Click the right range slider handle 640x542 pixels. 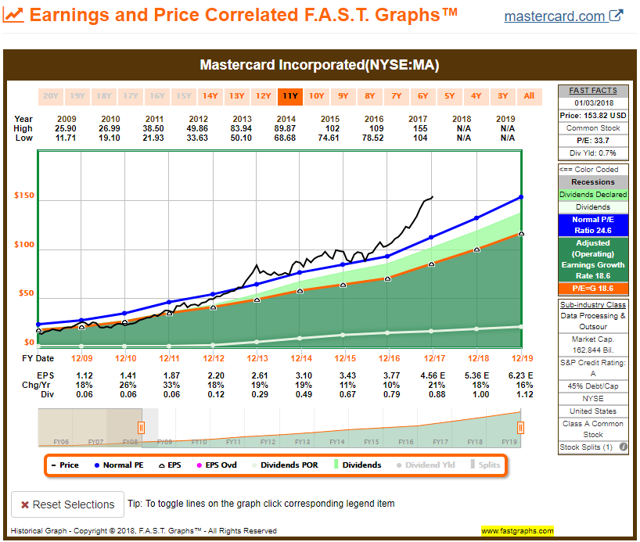tap(520, 428)
